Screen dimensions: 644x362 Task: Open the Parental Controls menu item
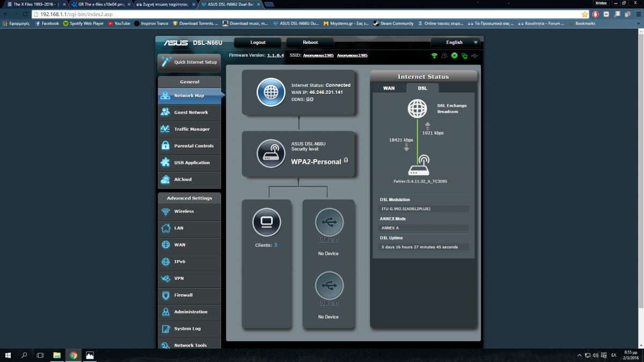click(189, 146)
